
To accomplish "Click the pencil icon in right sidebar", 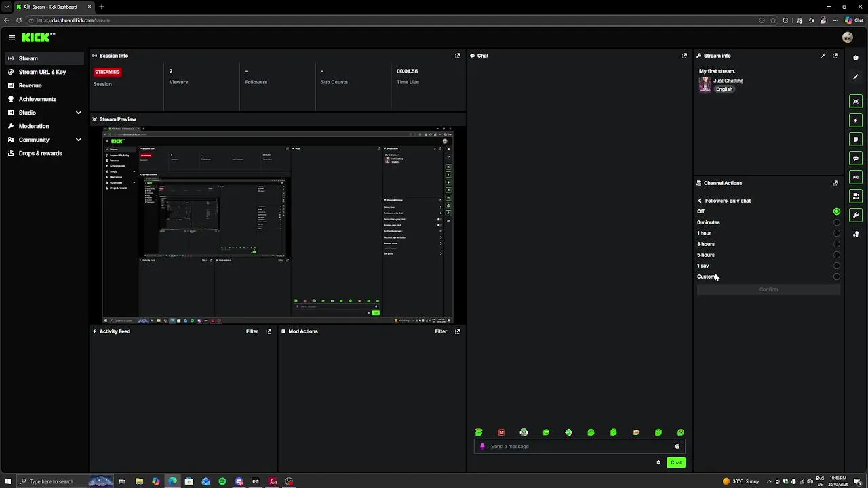I will pos(856,77).
